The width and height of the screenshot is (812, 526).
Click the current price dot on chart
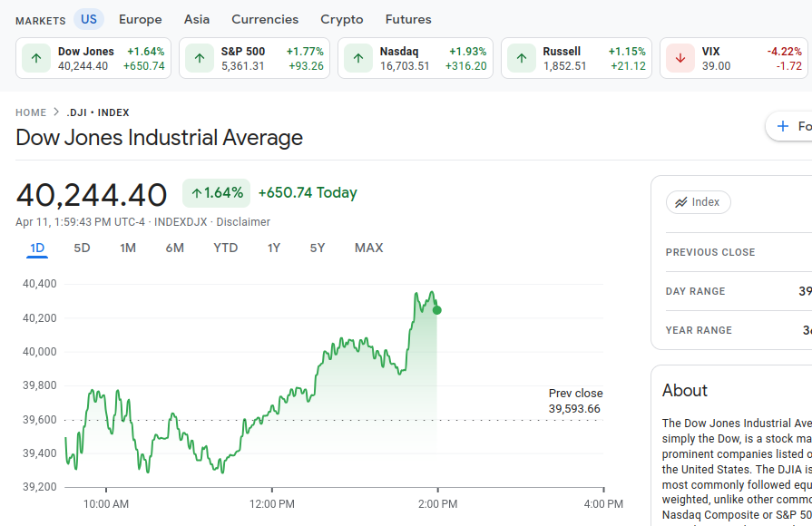tap(437, 310)
